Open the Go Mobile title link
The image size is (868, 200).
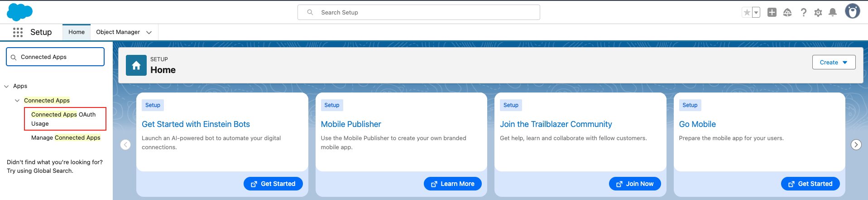[x=697, y=124]
